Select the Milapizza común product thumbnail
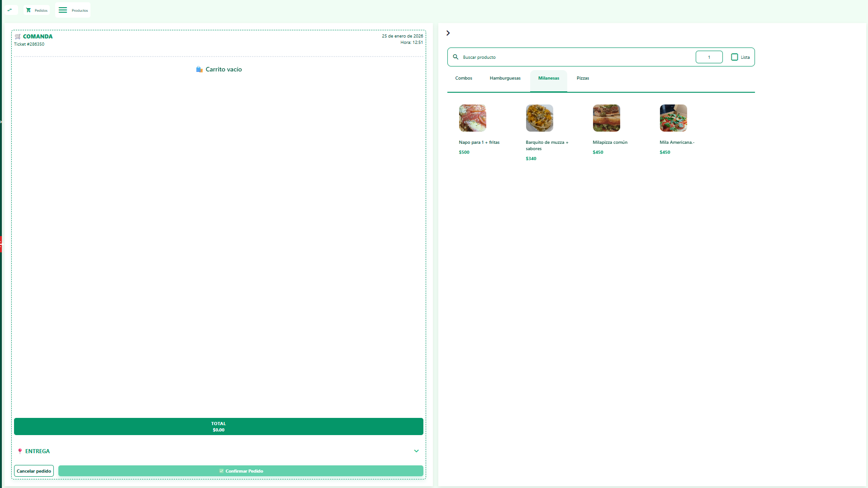The height and width of the screenshot is (488, 868). click(606, 118)
